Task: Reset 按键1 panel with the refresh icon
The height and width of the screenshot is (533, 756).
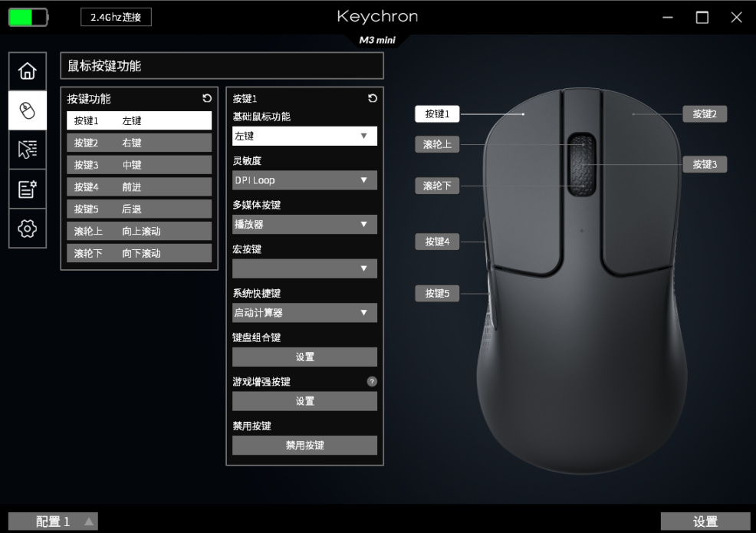Action: pyautogui.click(x=372, y=98)
